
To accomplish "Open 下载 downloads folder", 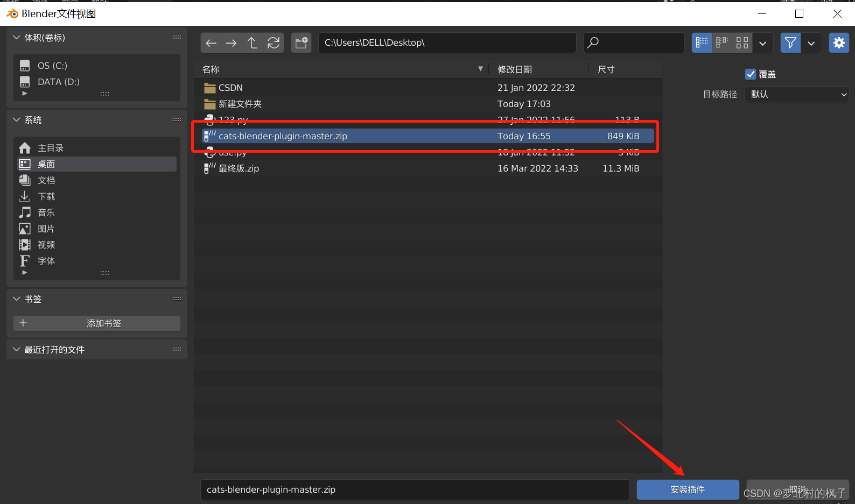I will coord(97,196).
